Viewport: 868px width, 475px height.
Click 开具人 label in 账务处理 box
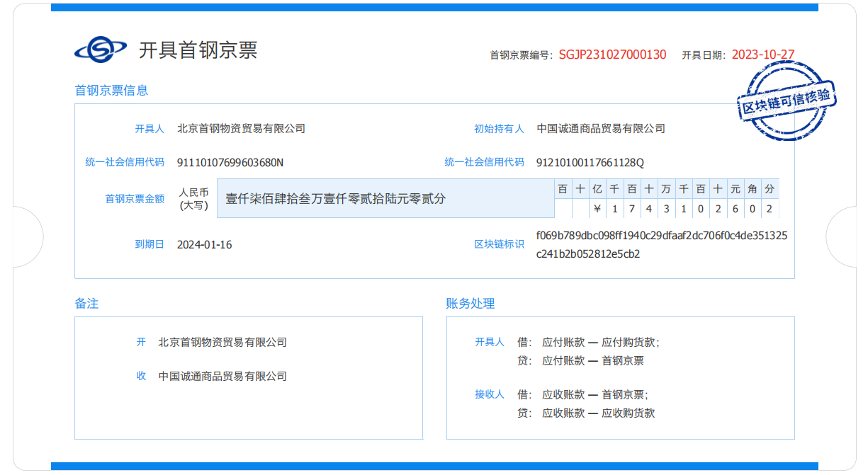click(490, 342)
